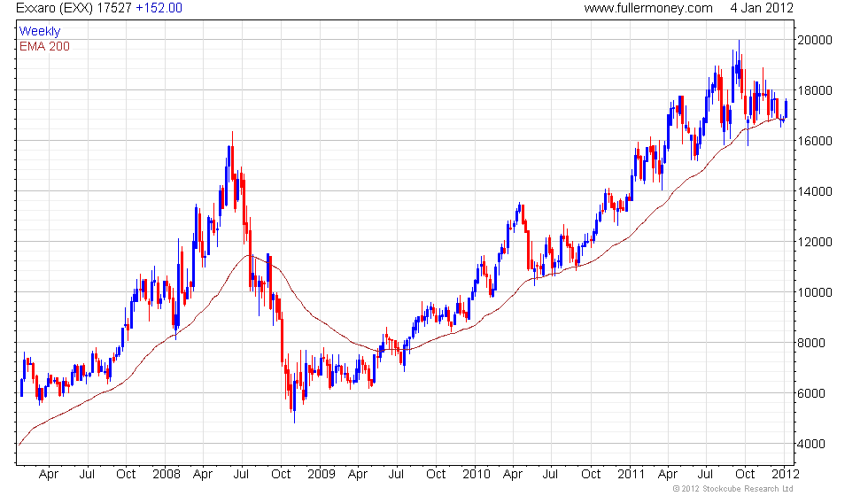868x496 pixels.
Task: Click the 14000 y-axis label
Action: point(814,191)
